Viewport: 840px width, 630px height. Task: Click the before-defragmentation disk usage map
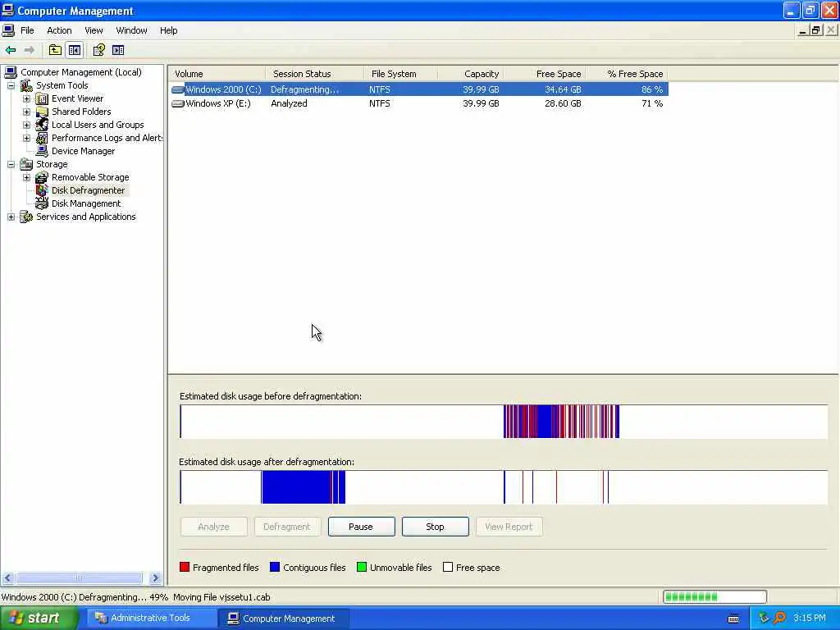click(x=504, y=422)
